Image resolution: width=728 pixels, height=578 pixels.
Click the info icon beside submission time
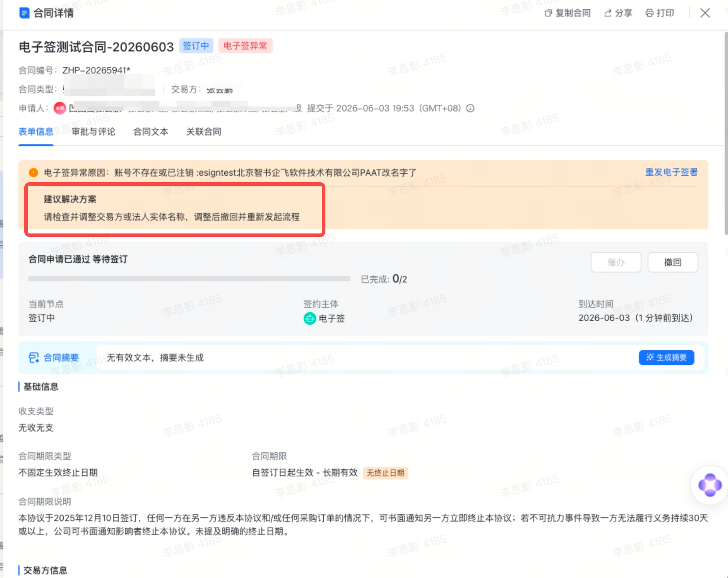pos(470,108)
